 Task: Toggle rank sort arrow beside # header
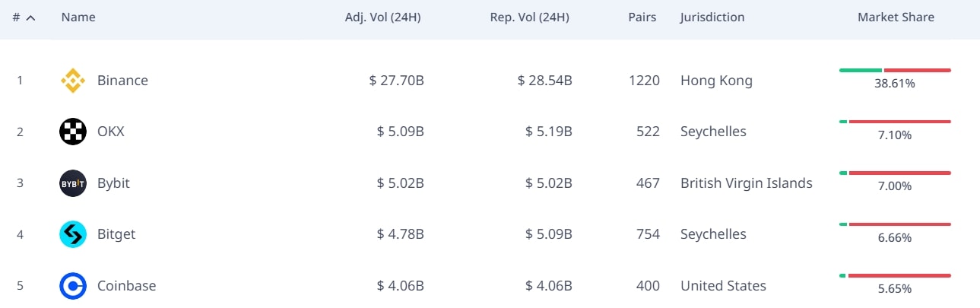coord(30,17)
